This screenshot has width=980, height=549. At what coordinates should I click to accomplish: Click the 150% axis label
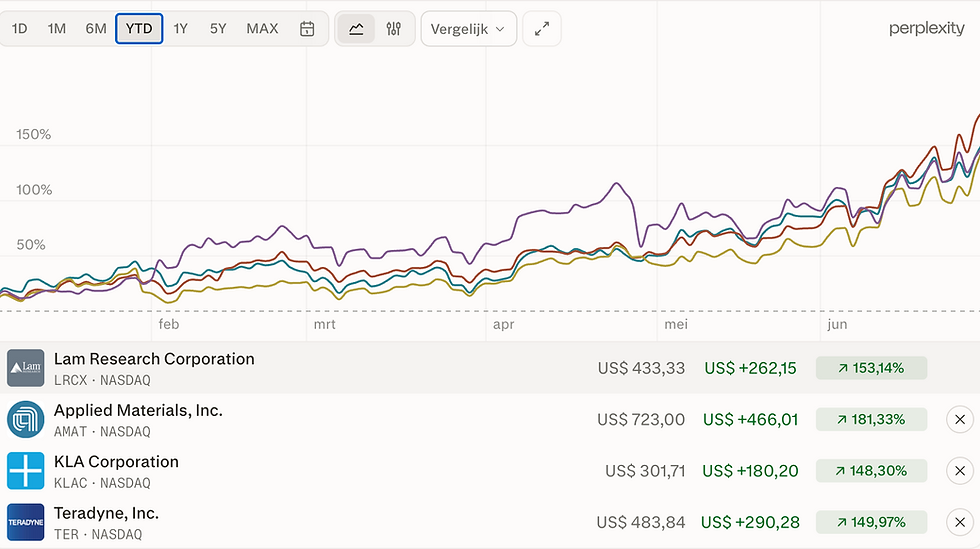[x=34, y=134]
